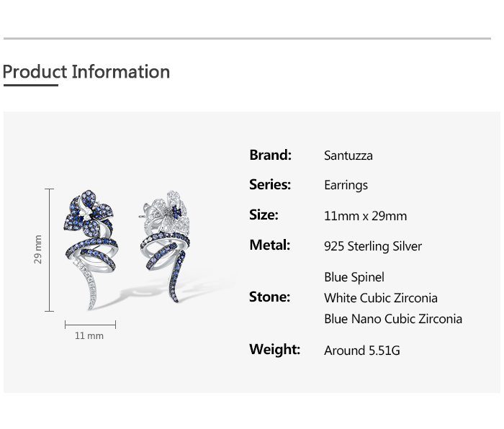Click the Brand: field label

[270, 155]
